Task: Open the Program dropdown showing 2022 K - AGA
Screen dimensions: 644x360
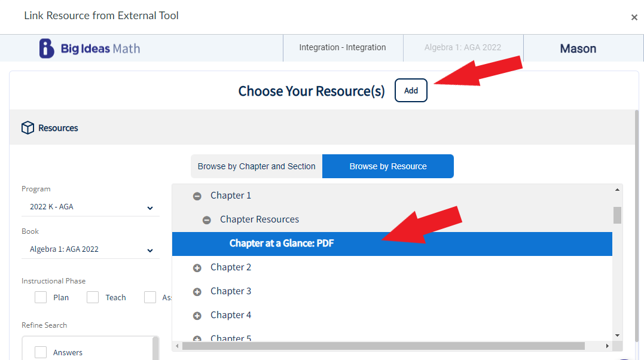Action: (x=90, y=208)
